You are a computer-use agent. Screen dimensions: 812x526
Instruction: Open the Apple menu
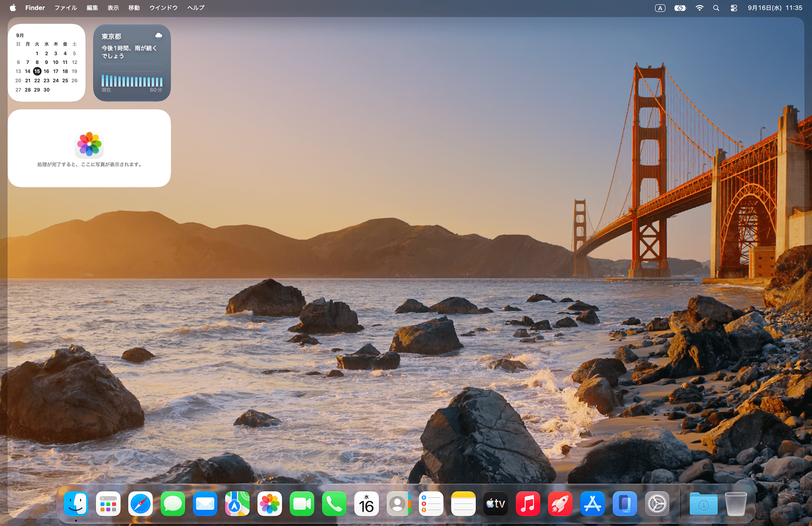point(13,8)
